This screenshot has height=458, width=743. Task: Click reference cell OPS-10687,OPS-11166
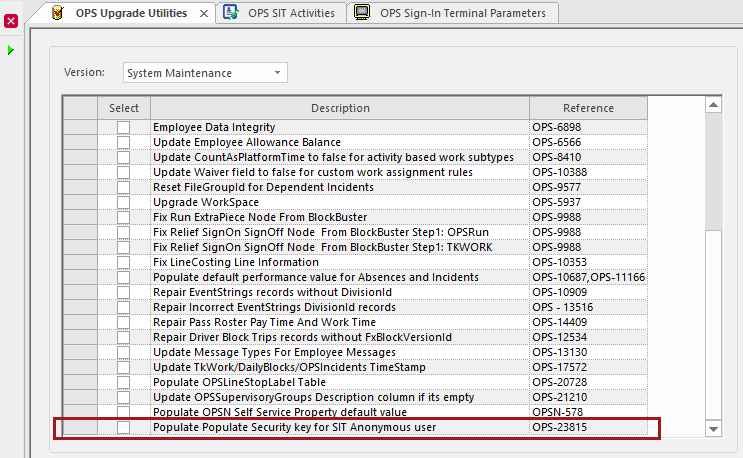pyautogui.click(x=589, y=277)
